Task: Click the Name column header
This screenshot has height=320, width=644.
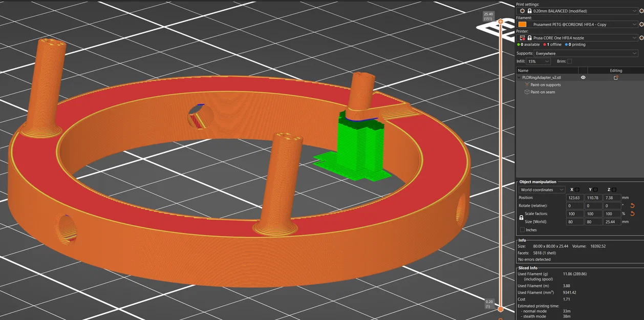Action: click(547, 71)
